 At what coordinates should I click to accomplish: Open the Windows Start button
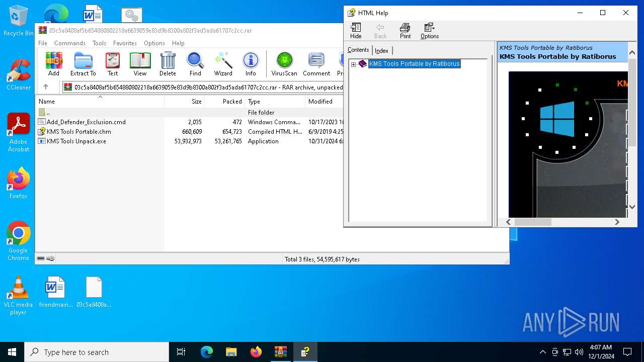tap(12, 352)
